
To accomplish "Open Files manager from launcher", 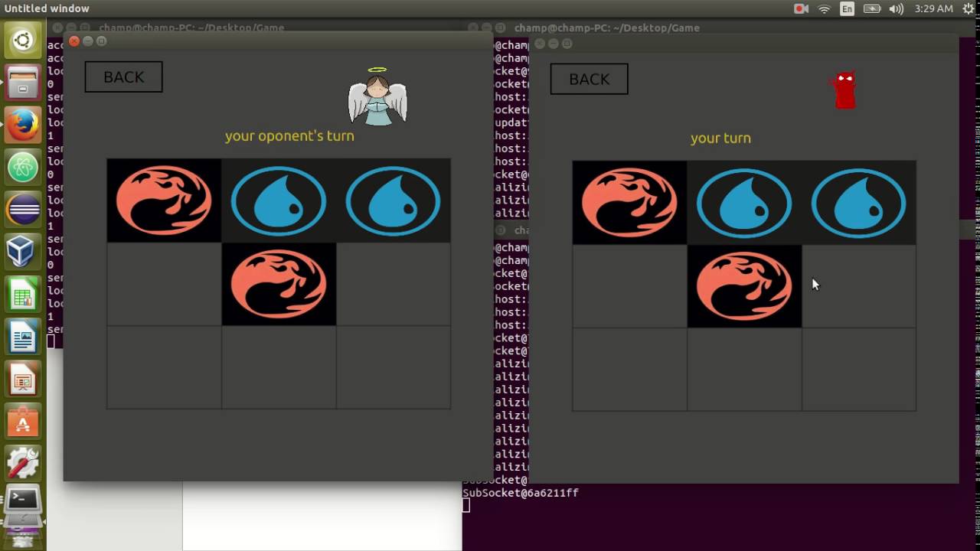I will [x=23, y=82].
